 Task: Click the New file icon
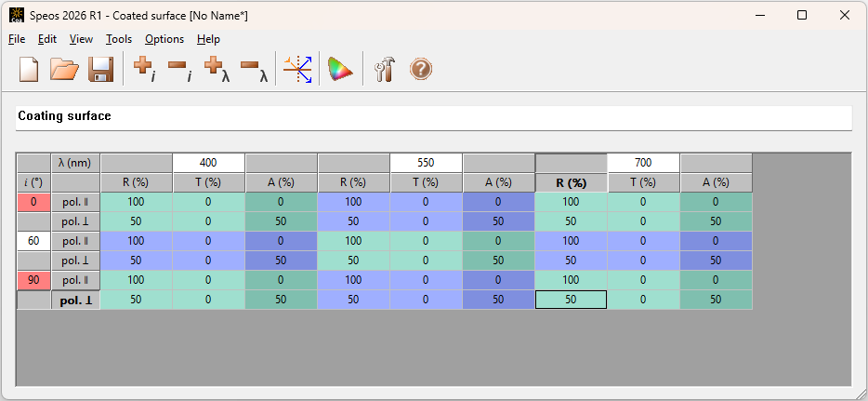(29, 69)
